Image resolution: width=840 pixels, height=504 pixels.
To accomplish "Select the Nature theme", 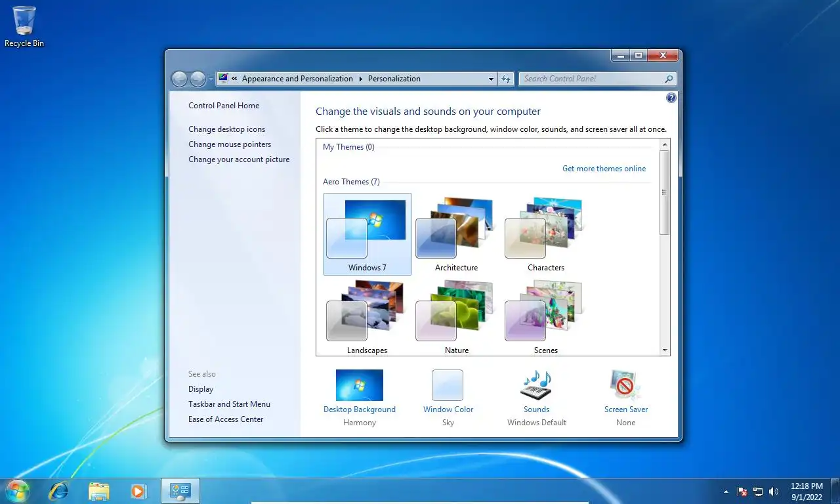I will 457,317.
